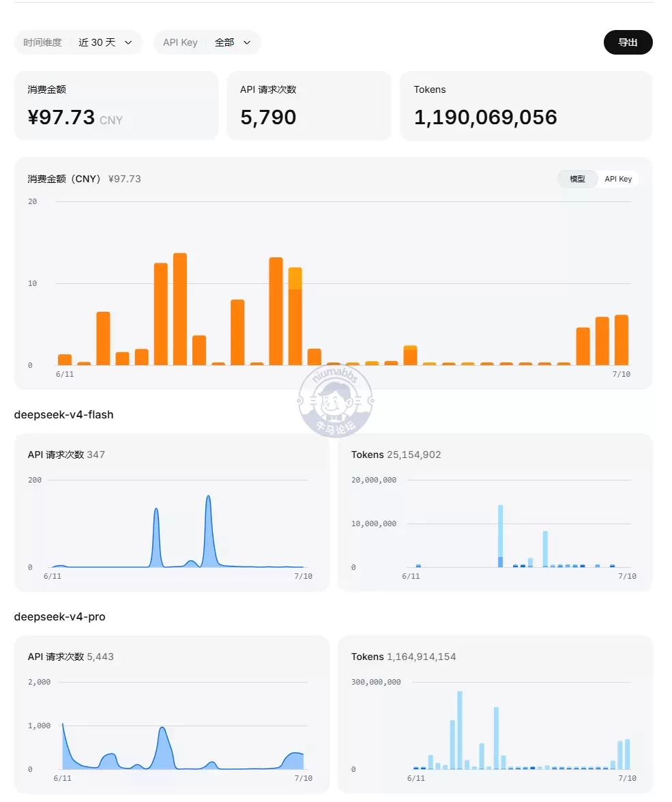The height and width of the screenshot is (802, 672).
Task: Click the 6/11 label under spending chart
Action: [x=65, y=375]
